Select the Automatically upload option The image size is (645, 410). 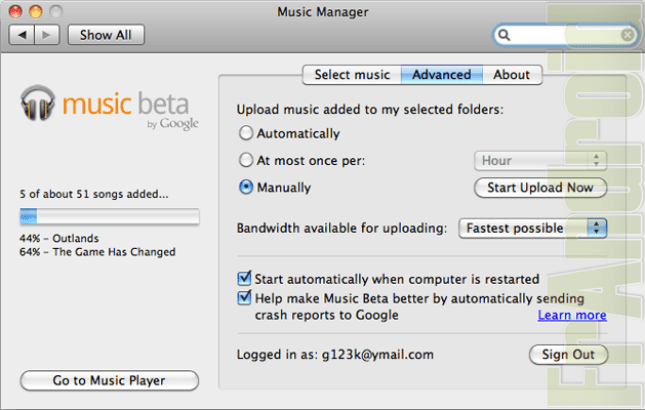tap(246, 133)
